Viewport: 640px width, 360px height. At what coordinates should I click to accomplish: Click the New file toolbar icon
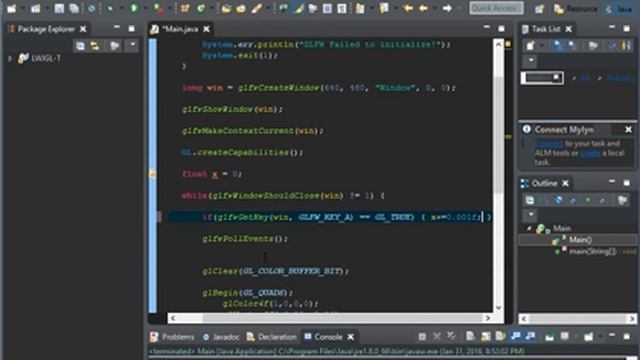click(x=11, y=8)
